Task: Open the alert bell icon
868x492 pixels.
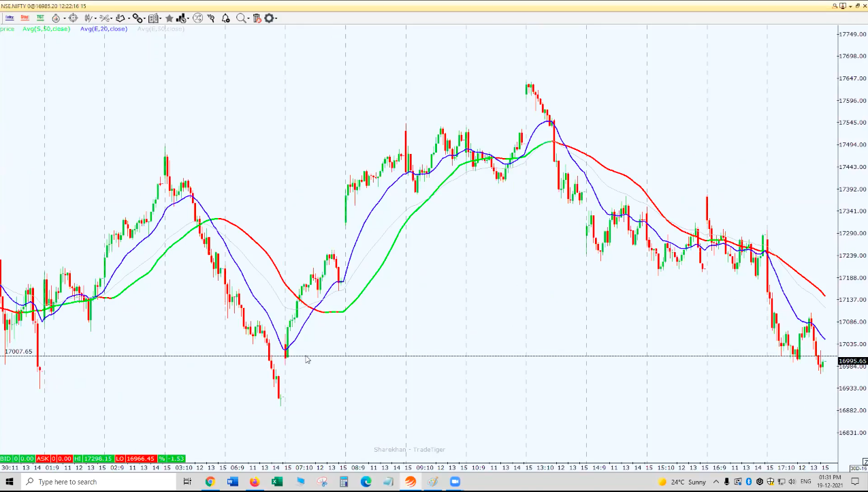Action: point(225,18)
